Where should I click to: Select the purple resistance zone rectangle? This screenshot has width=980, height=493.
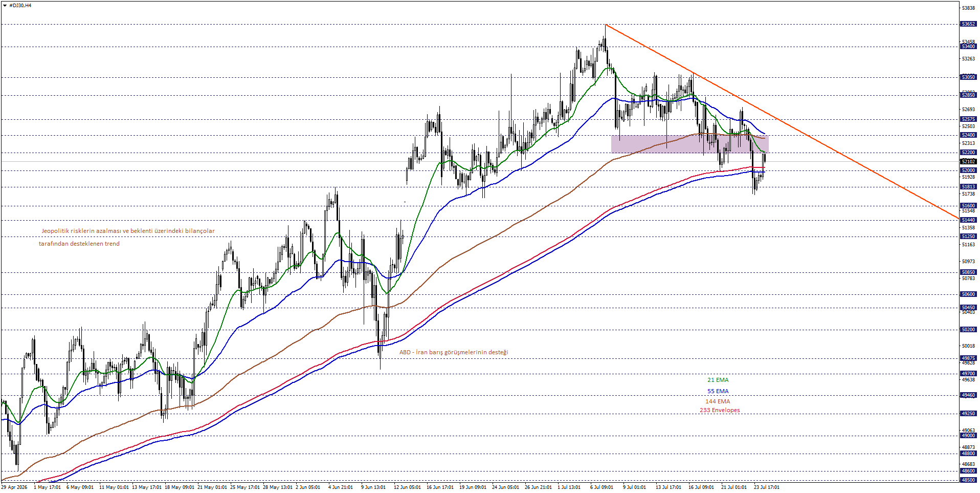(x=689, y=144)
